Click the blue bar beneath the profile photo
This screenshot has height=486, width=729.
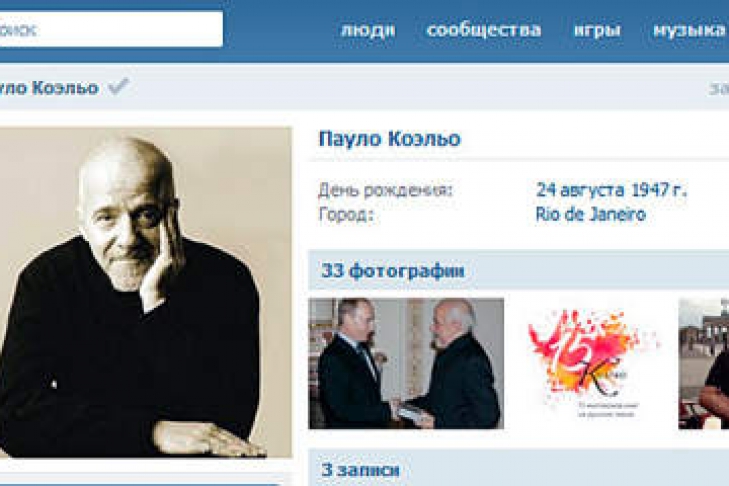[141, 484]
